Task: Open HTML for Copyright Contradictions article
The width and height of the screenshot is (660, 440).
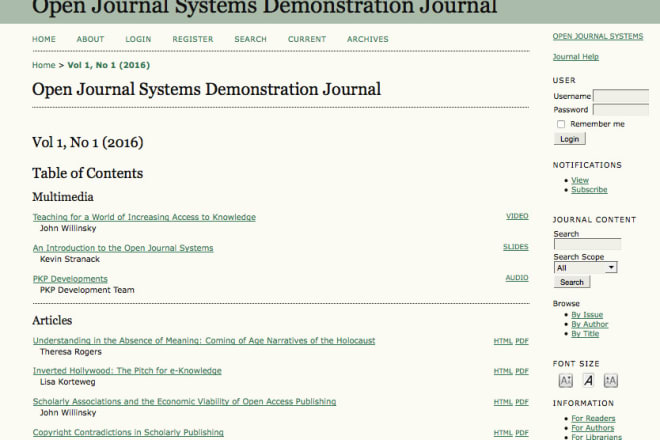Action: pos(503,433)
